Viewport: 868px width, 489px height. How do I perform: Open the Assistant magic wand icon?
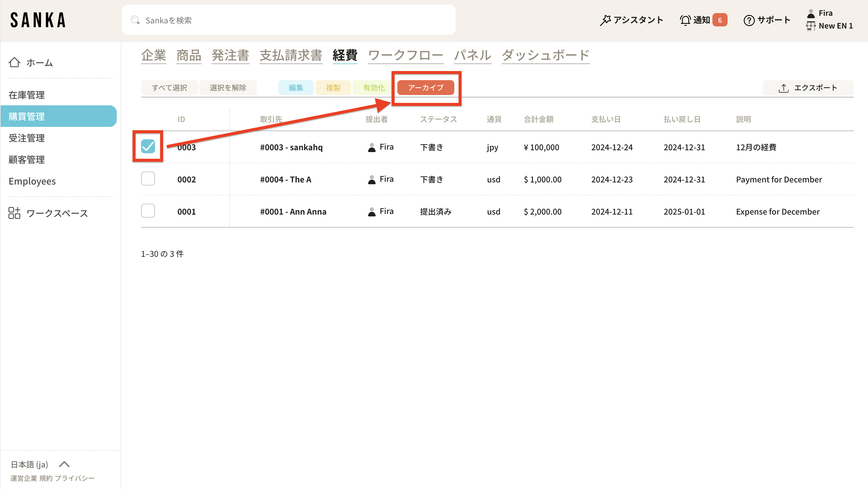[x=605, y=20]
